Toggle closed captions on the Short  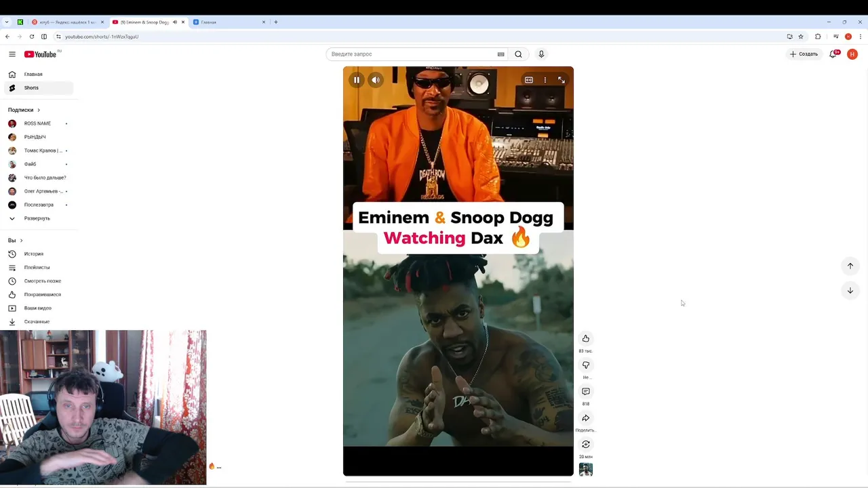point(529,80)
